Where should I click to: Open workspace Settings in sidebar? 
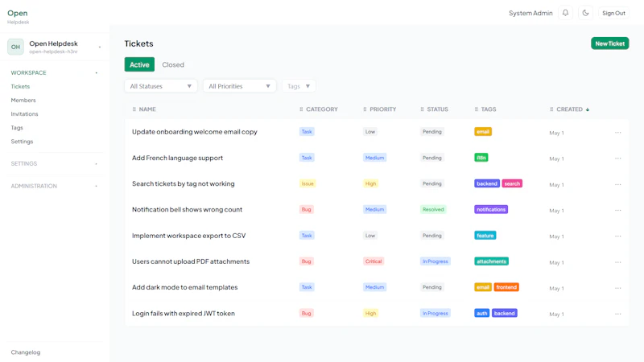click(x=23, y=142)
